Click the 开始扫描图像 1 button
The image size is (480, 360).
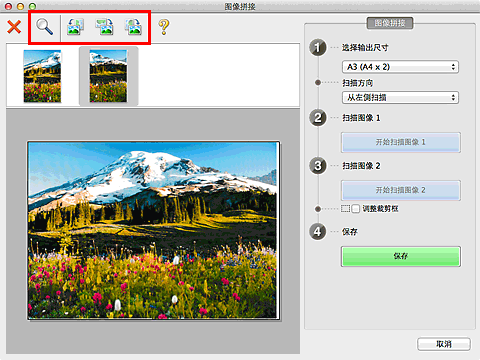pos(401,142)
